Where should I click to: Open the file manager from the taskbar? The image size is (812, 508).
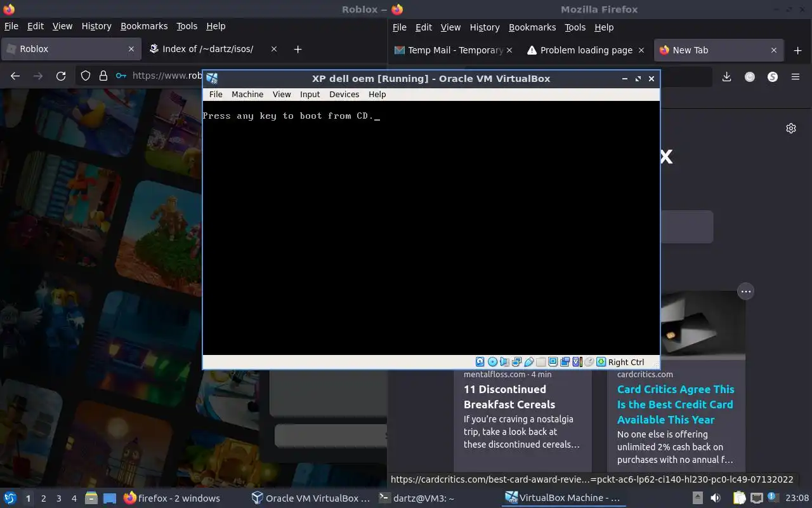pyautogui.click(x=91, y=498)
